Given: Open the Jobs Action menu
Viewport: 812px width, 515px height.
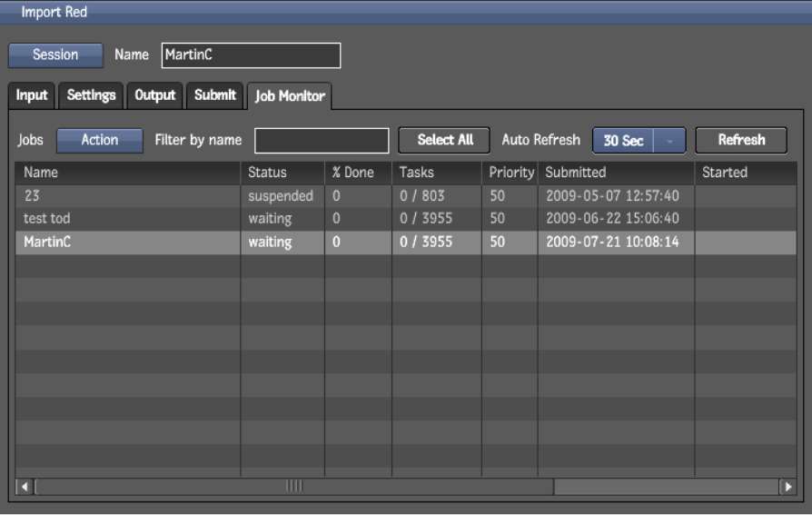Looking at the screenshot, I should 100,140.
